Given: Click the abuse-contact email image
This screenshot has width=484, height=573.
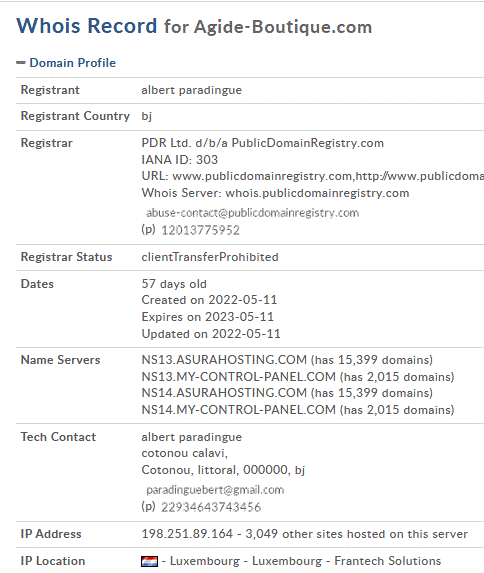Looking at the screenshot, I should coord(253,213).
